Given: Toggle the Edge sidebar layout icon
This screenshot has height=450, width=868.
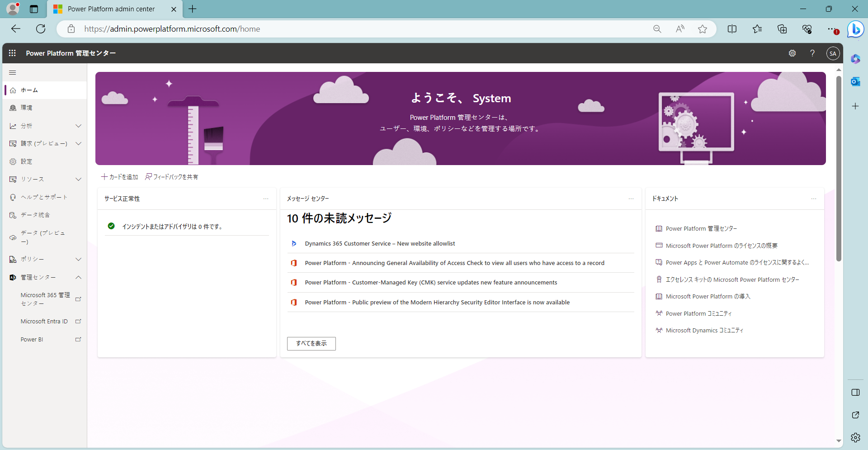Looking at the screenshot, I should coord(855,392).
